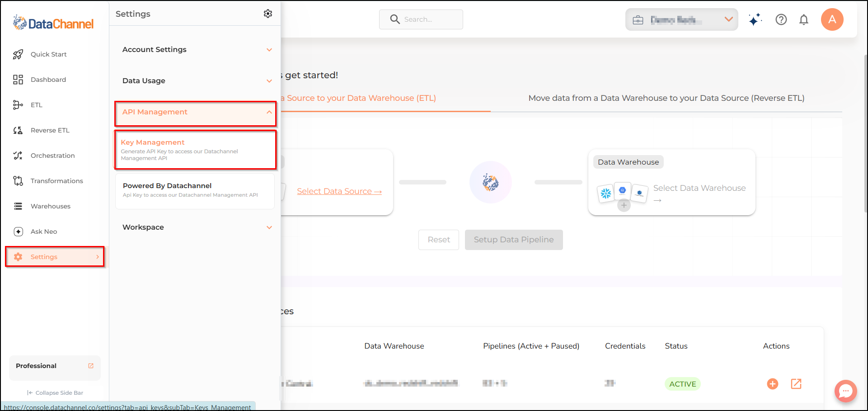This screenshot has height=411, width=868.
Task: Open the Quick Start menu item
Action: tap(49, 54)
